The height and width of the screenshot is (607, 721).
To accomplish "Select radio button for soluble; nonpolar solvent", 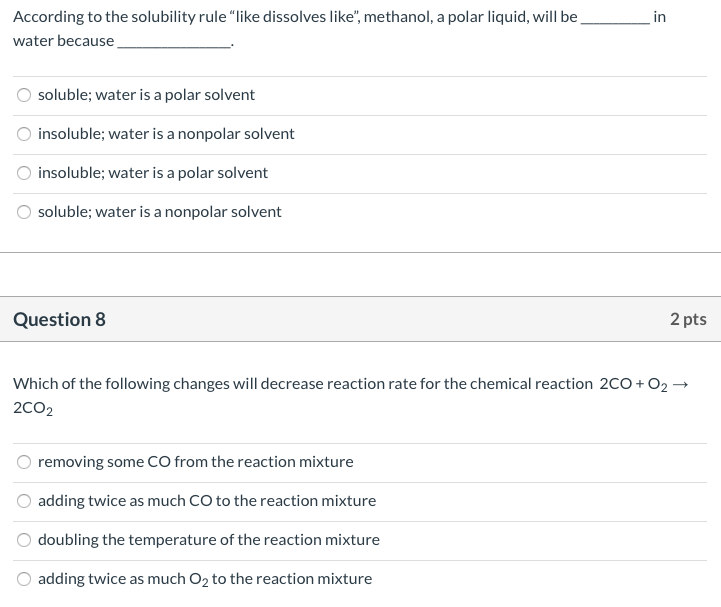I will [x=24, y=212].
